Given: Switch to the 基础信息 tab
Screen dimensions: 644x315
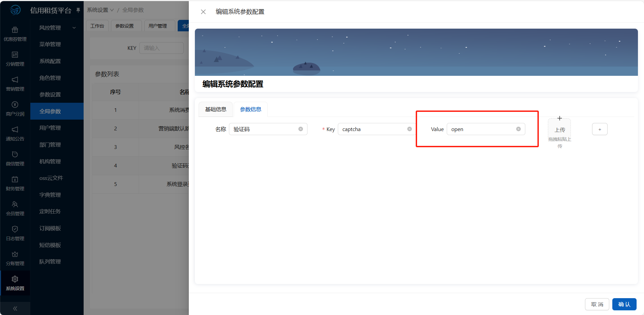Looking at the screenshot, I should (216, 109).
